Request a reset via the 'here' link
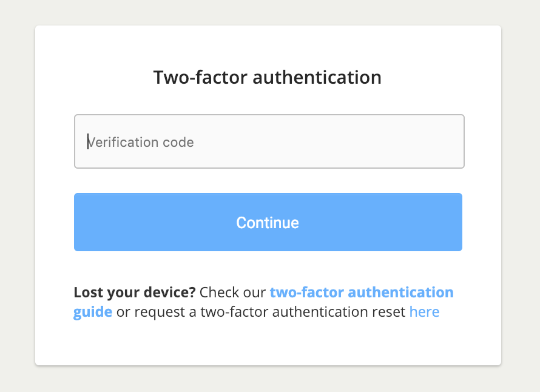Viewport: 540px width, 392px height. click(x=424, y=312)
